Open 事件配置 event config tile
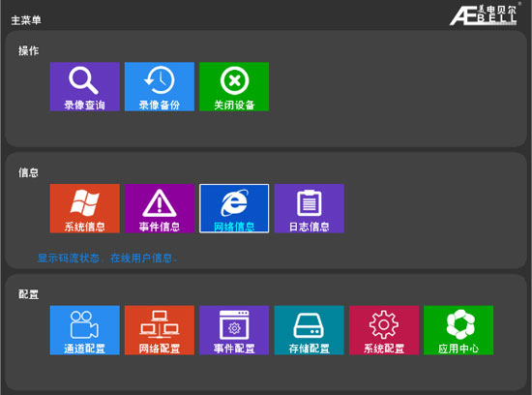The width and height of the screenshot is (532, 395). point(234,330)
